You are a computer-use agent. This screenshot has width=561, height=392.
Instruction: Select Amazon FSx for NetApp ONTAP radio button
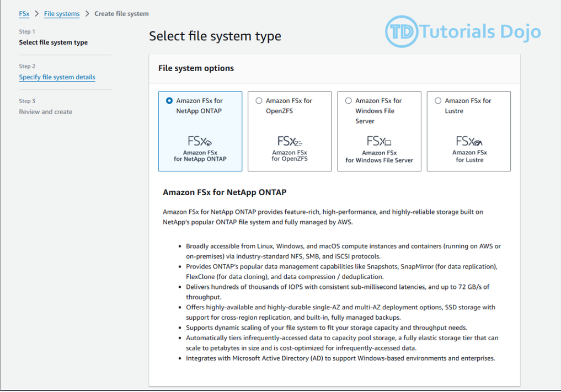pos(169,101)
